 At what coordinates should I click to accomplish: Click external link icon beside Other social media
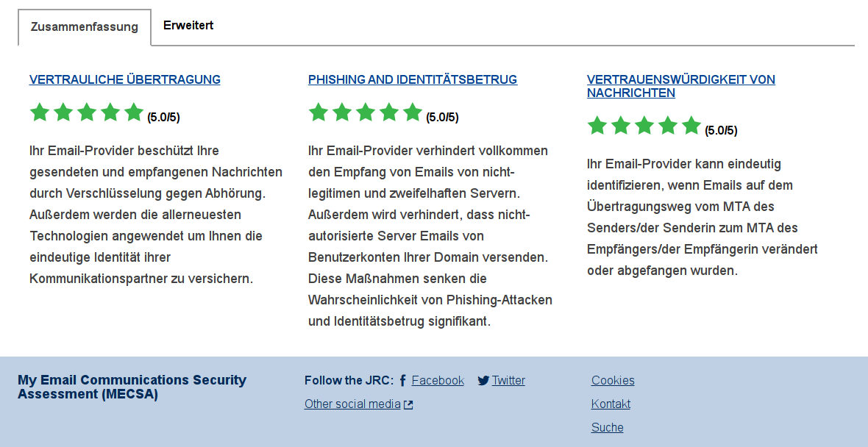[408, 405]
